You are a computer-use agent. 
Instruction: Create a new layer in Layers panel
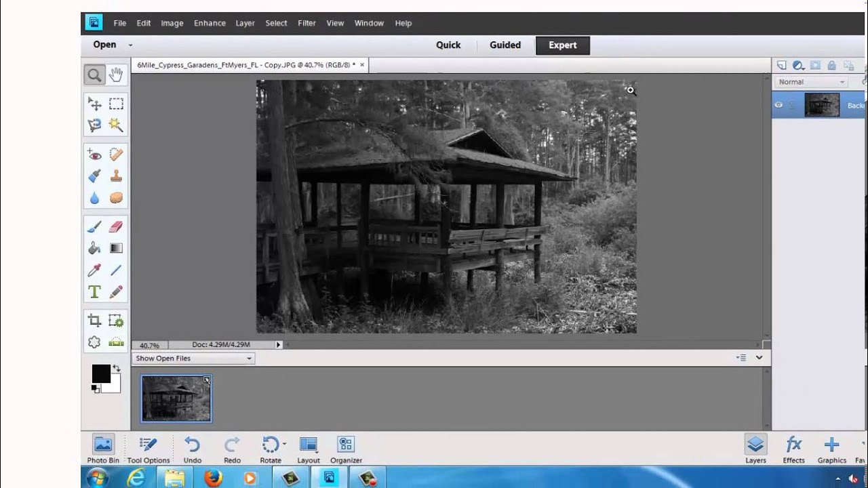coord(782,65)
